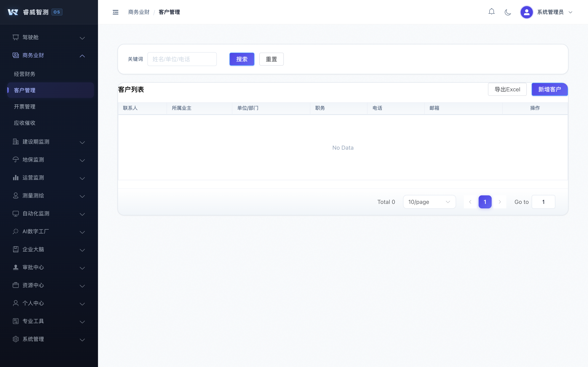The width and height of the screenshot is (588, 367).
Task: Click the user avatar icon
Action: [x=526, y=12]
